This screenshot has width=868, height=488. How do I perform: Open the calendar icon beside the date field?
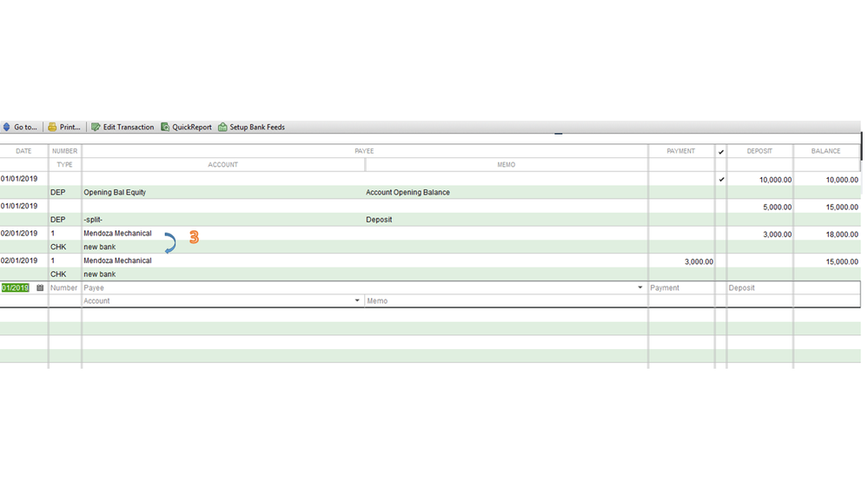[40, 287]
